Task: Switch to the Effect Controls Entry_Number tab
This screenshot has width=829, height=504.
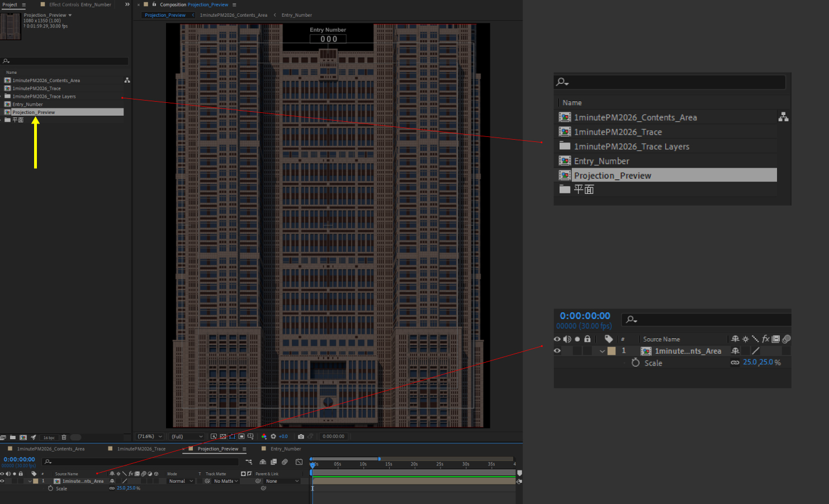Action: (x=79, y=4)
